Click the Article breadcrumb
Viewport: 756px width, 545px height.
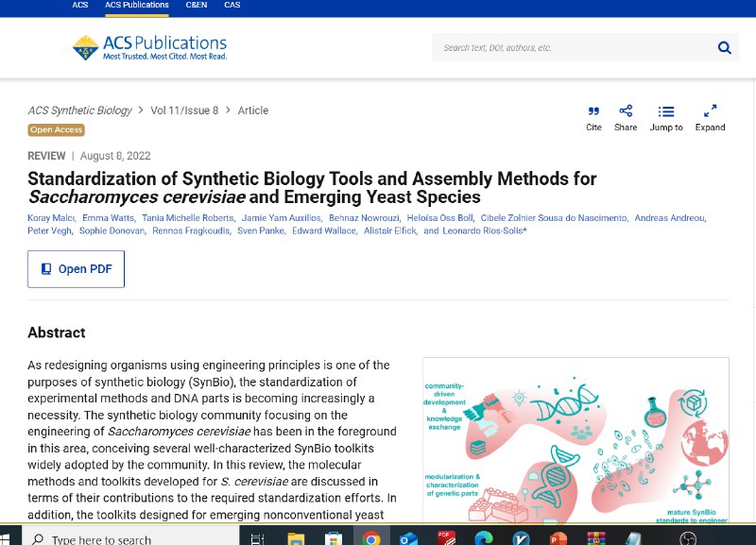(252, 111)
